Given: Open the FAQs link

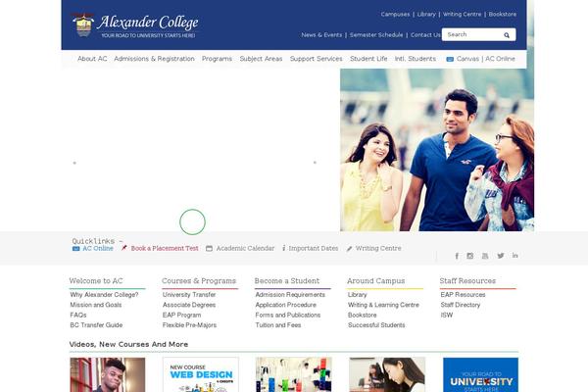Looking at the screenshot, I should coord(78,316).
